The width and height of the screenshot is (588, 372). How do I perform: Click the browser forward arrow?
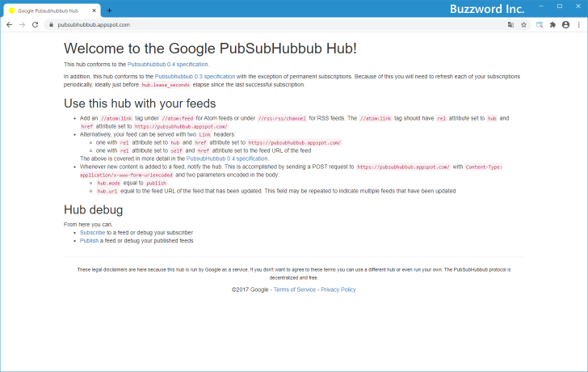tap(22, 25)
